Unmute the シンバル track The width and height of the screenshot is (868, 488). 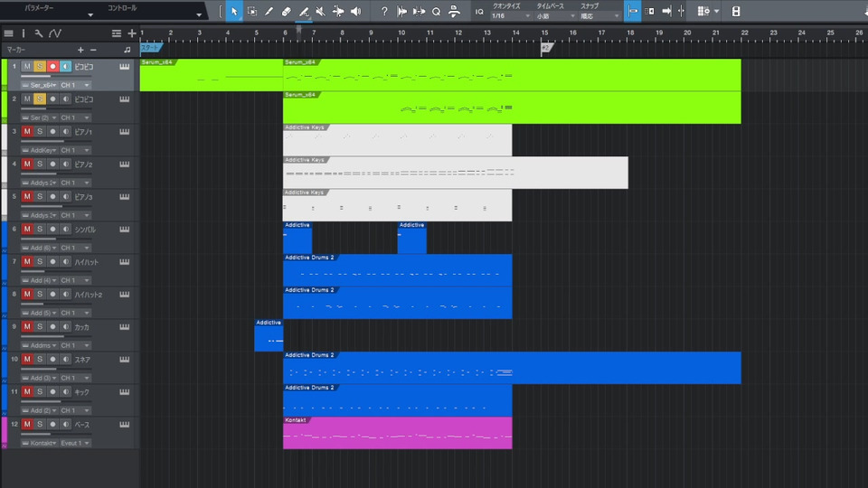26,229
